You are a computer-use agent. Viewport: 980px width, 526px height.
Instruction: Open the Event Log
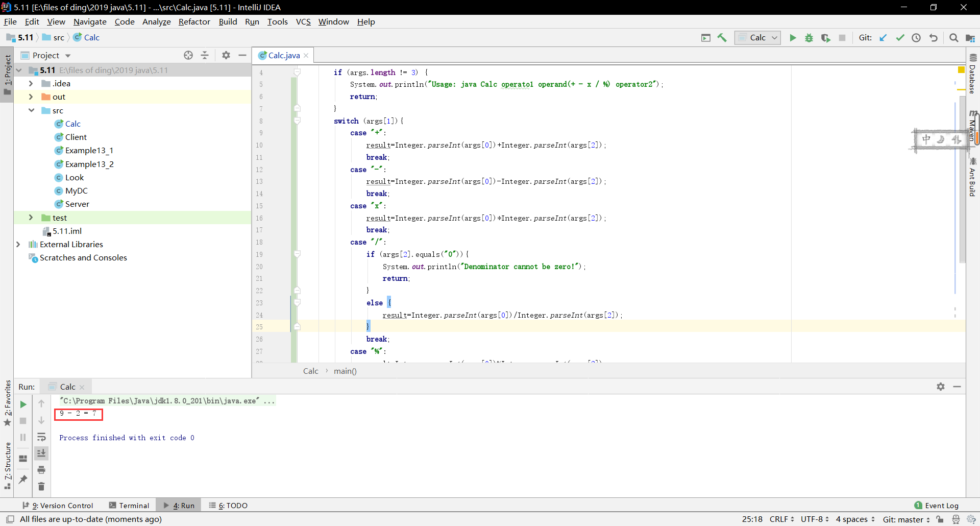(x=937, y=506)
